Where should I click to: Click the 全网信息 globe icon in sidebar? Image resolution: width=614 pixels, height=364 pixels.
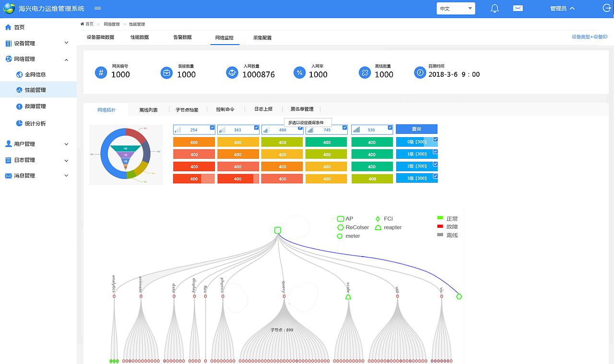(x=19, y=74)
